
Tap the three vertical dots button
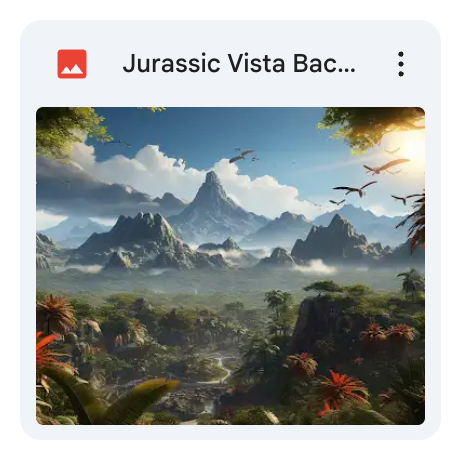(x=401, y=64)
